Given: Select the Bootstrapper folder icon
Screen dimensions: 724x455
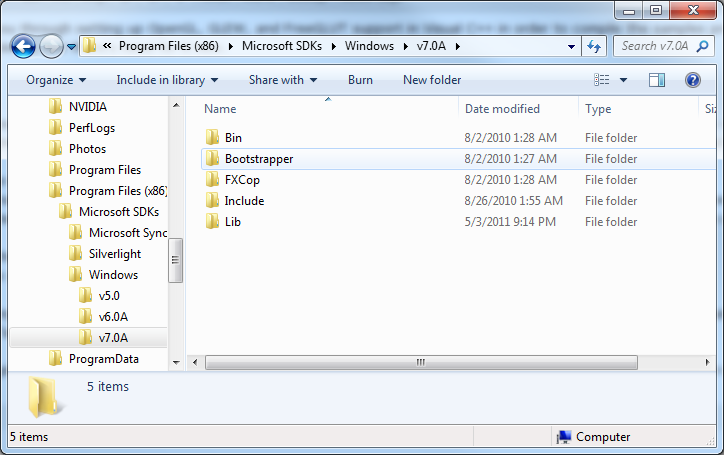Looking at the screenshot, I should [x=212, y=159].
